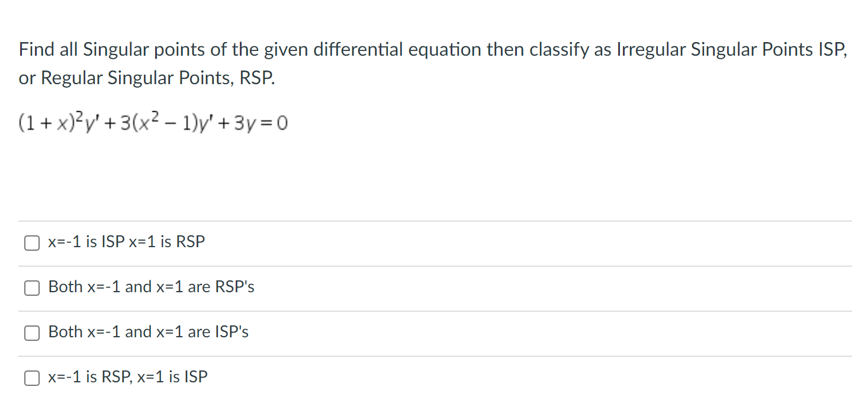Select the first answer option's label text
868x409 pixels.
125,241
